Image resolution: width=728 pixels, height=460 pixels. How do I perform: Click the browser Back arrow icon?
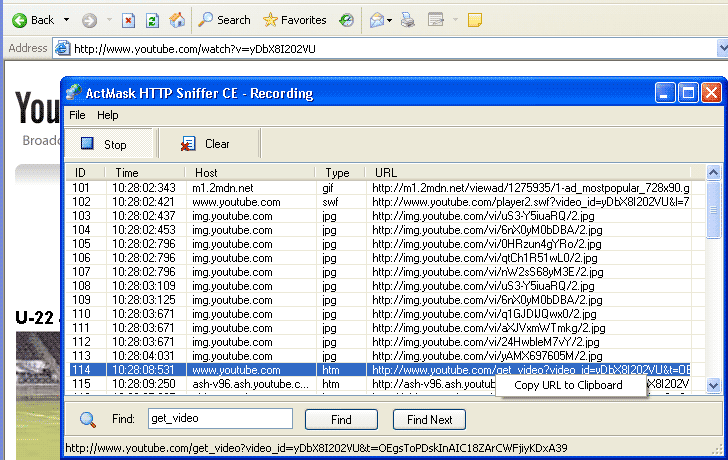point(20,20)
